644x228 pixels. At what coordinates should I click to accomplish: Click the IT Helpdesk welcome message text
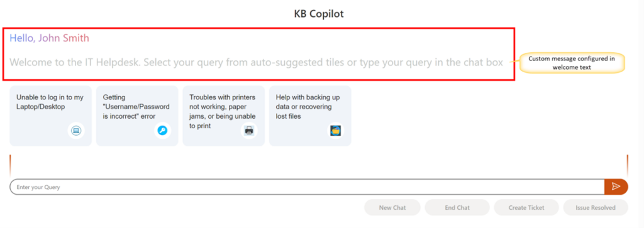pos(257,63)
